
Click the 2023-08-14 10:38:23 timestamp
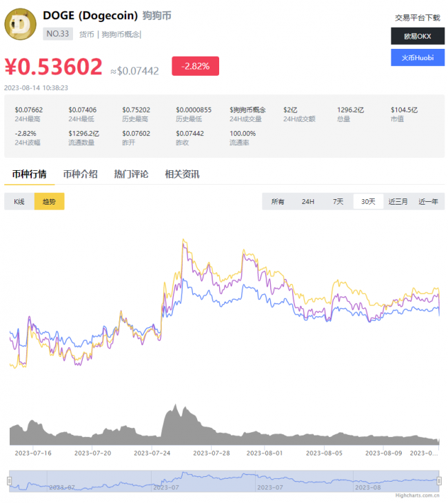[36, 88]
